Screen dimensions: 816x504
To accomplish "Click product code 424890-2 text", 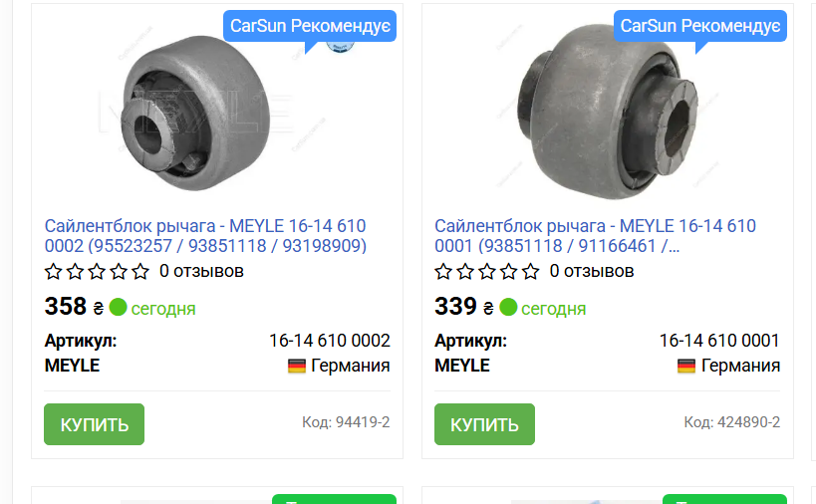I will pyautogui.click(x=731, y=422).
